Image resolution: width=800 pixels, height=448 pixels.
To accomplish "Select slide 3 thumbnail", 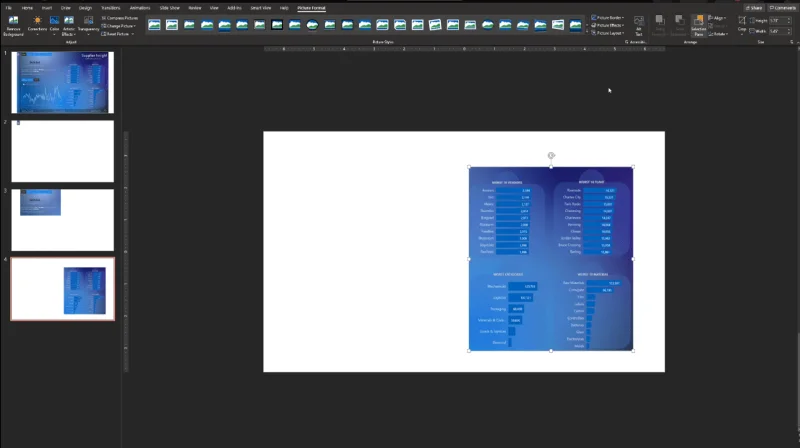I will 63,220.
